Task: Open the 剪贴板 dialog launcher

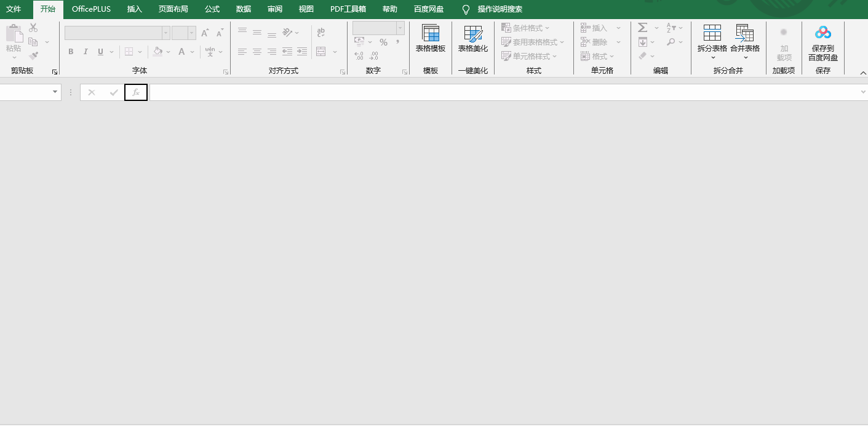Action: [x=54, y=72]
